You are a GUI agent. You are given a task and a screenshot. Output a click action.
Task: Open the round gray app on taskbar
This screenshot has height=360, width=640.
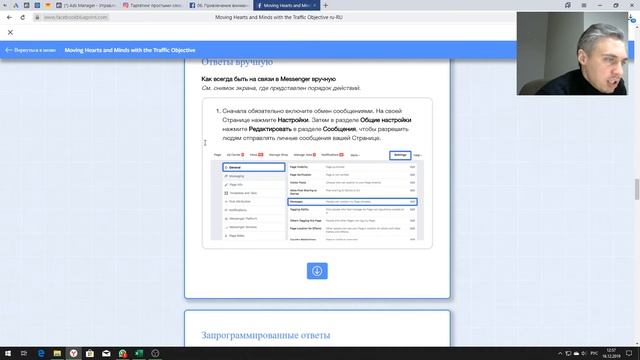[155, 353]
